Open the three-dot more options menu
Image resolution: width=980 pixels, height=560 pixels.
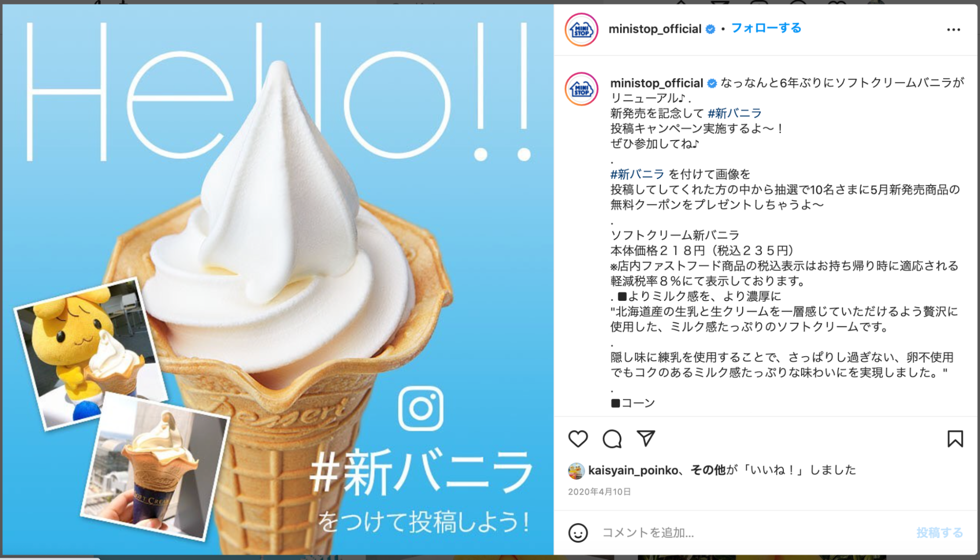954,30
